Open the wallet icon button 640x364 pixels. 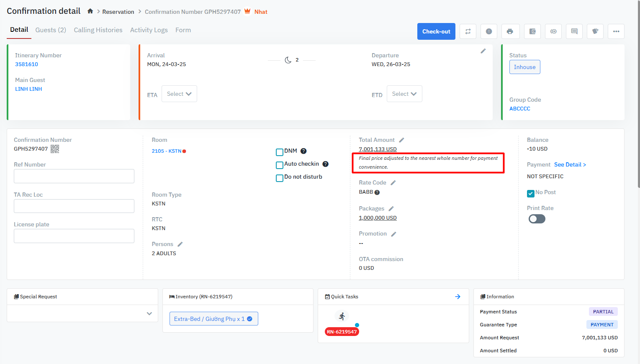[x=532, y=31]
